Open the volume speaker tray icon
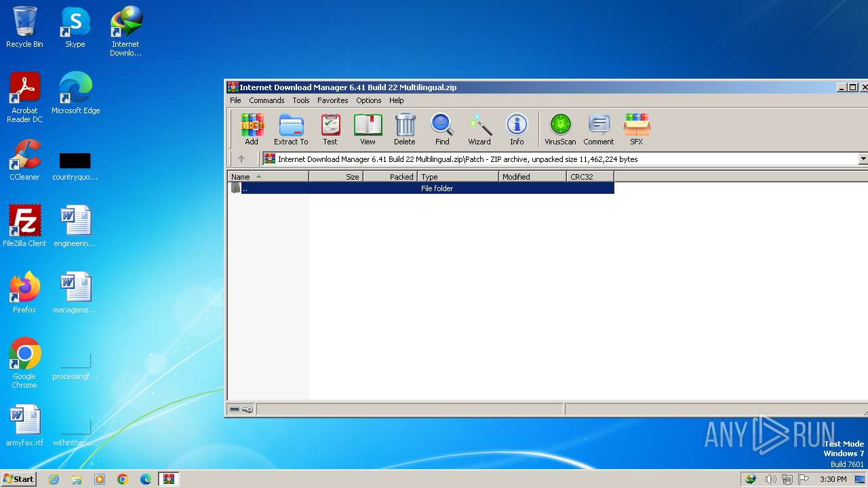The width and height of the screenshot is (868, 488). (770, 479)
